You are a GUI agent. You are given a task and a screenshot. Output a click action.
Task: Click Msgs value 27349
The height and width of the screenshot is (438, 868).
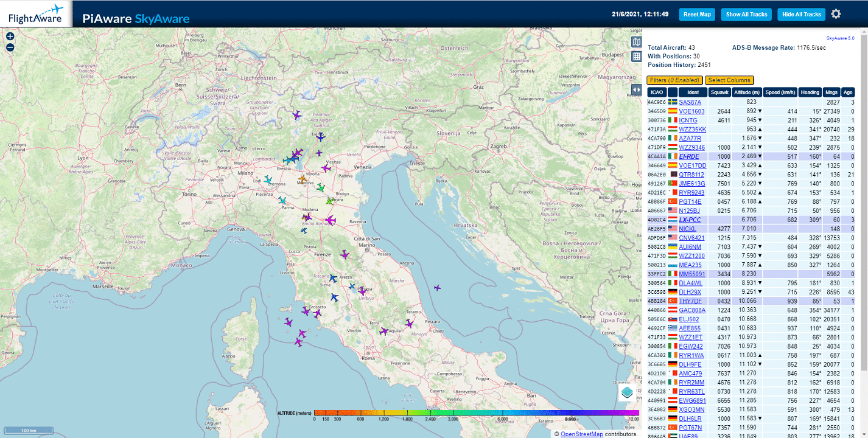(x=831, y=111)
